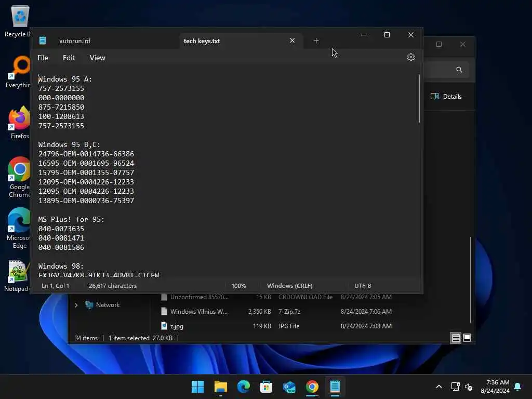Click the Microsoft Edge desktop shortcut
532x399 pixels.
[19, 229]
